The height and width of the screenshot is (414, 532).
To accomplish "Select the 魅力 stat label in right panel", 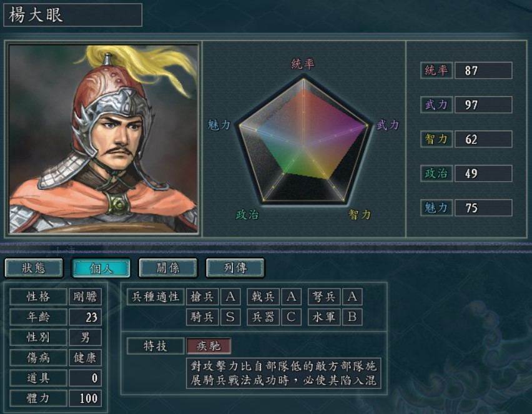I will pyautogui.click(x=436, y=208).
